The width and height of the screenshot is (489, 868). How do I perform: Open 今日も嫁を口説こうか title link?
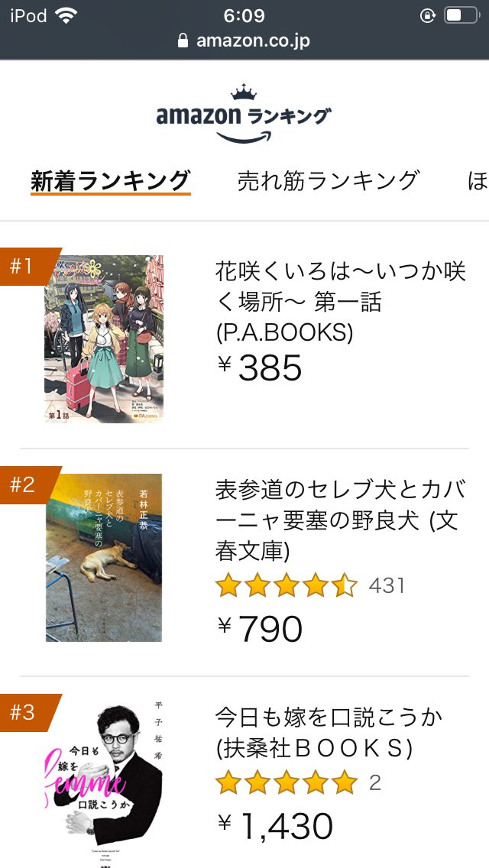(329, 733)
